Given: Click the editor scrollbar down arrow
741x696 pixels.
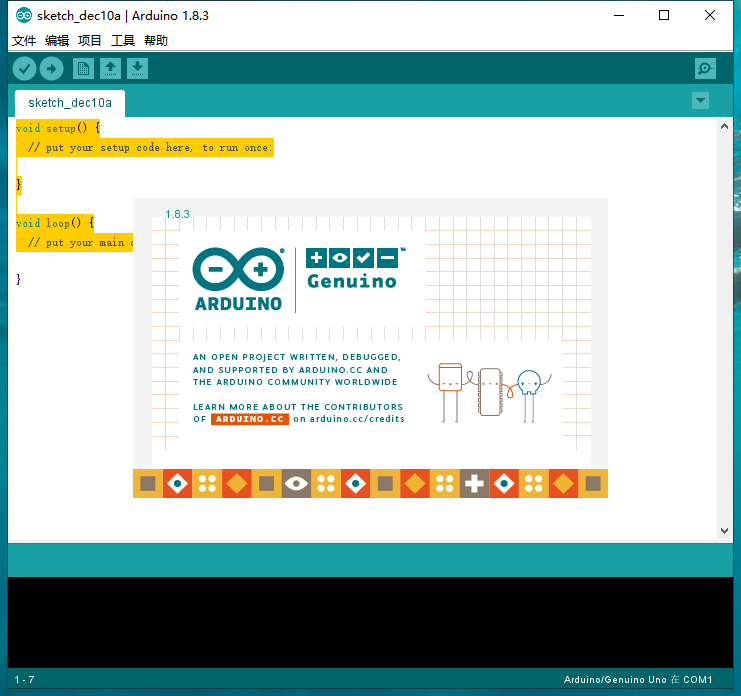Looking at the screenshot, I should pos(725,531).
